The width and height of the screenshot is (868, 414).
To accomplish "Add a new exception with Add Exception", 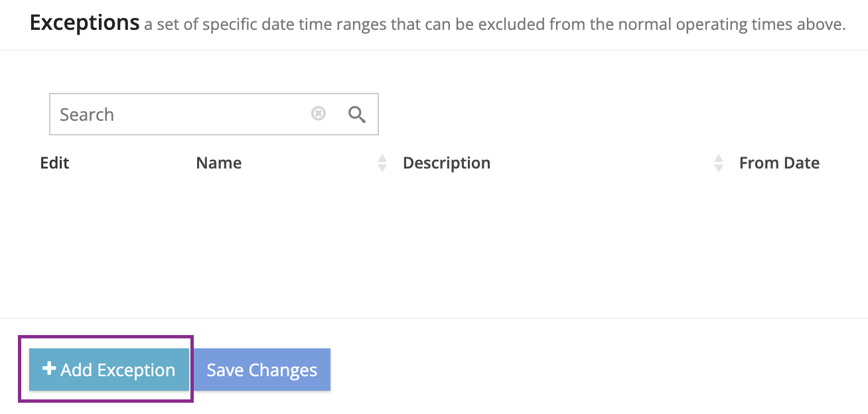I will coord(109,370).
